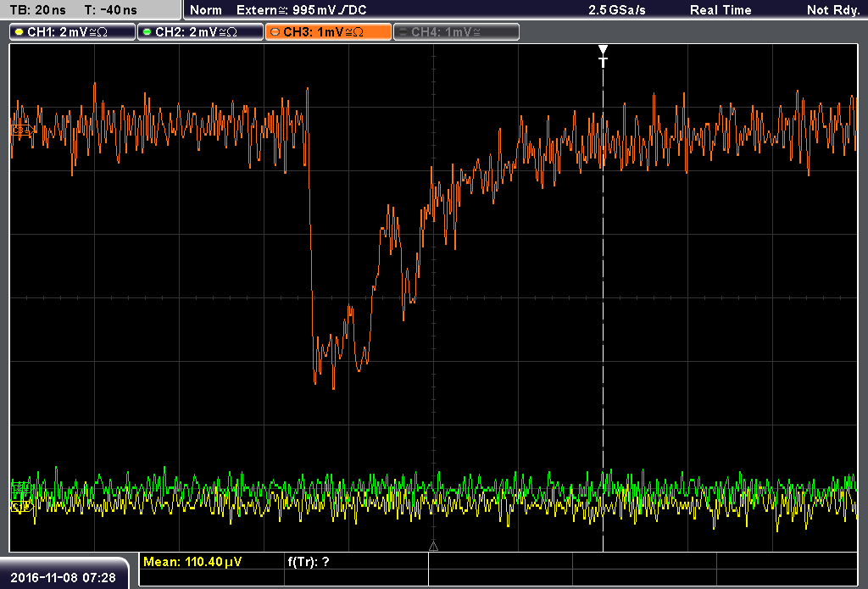This screenshot has width=868, height=589.
Task: Click the yellow CH1 indicator dot
Action: 19,32
